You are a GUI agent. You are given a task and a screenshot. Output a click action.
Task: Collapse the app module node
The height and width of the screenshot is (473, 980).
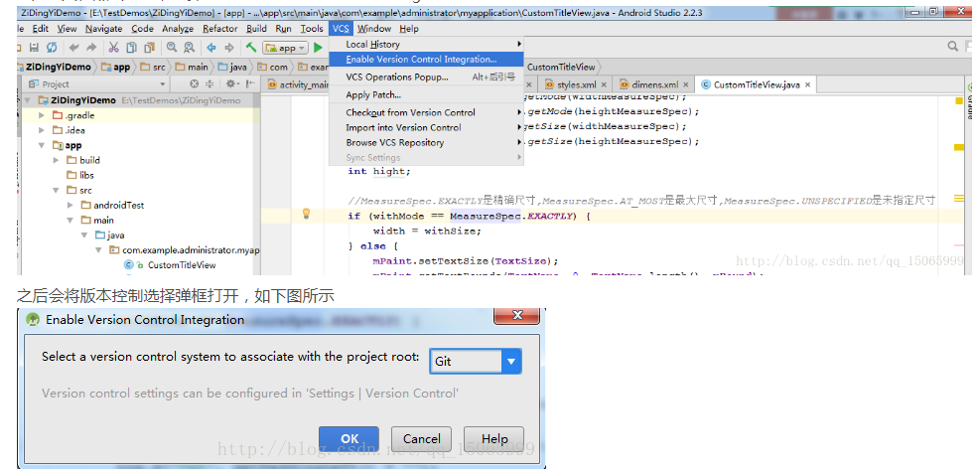42,145
